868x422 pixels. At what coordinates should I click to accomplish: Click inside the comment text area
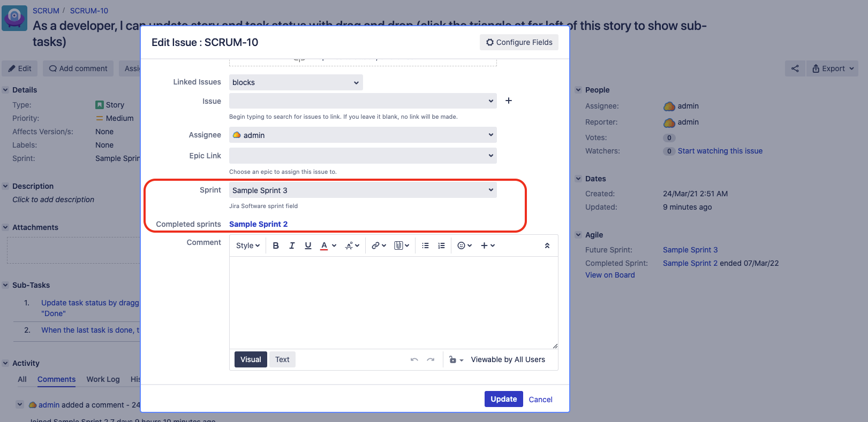coord(394,302)
